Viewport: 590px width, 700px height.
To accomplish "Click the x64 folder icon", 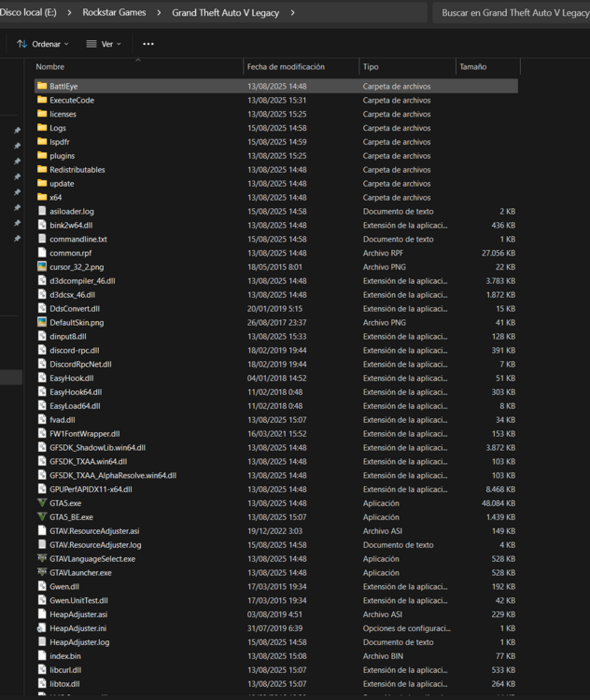I will (x=42, y=197).
